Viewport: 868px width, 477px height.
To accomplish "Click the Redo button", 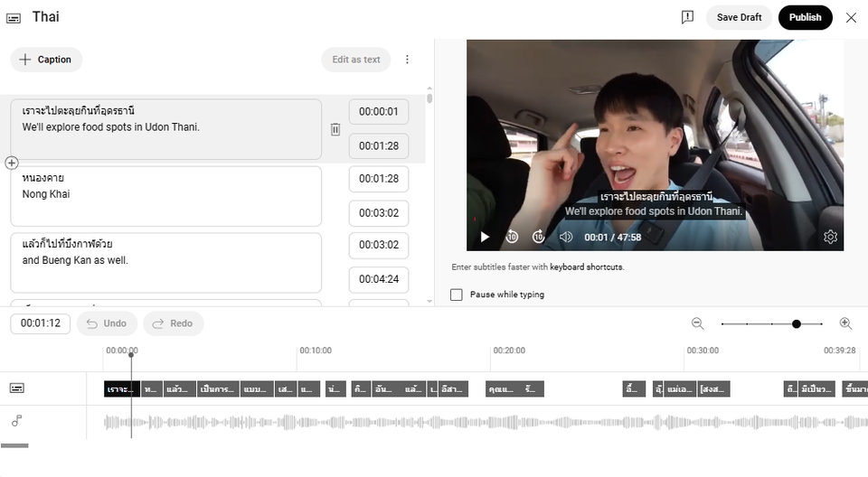I will pos(174,323).
